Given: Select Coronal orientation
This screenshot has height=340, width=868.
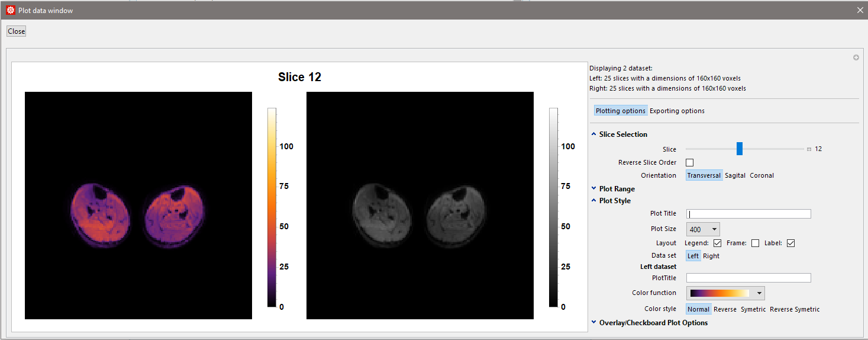Looking at the screenshot, I should click(x=761, y=175).
